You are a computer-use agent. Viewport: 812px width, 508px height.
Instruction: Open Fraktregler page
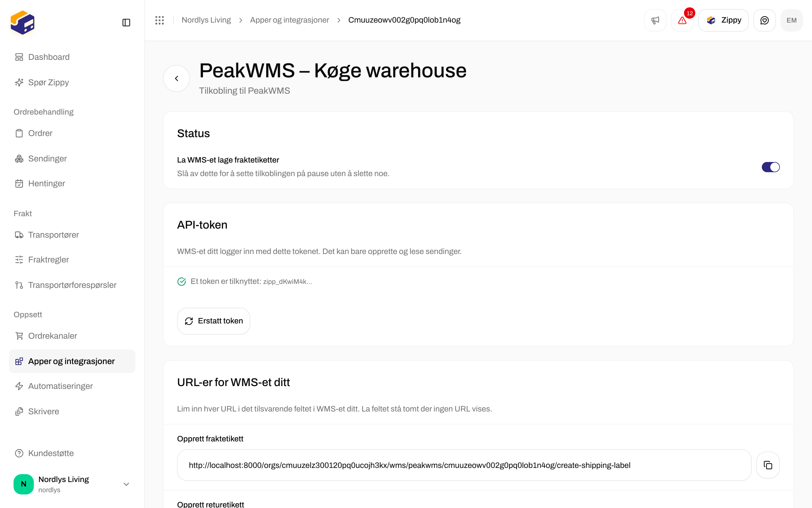[x=72, y=260]
